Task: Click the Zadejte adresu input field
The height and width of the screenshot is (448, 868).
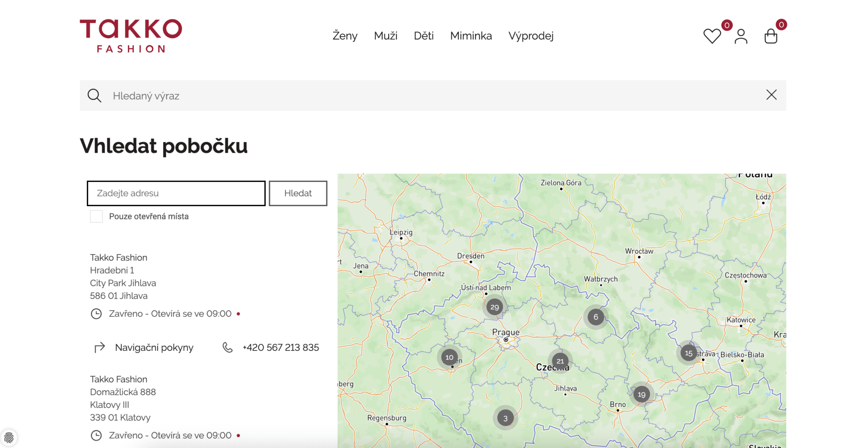Action: (x=175, y=193)
